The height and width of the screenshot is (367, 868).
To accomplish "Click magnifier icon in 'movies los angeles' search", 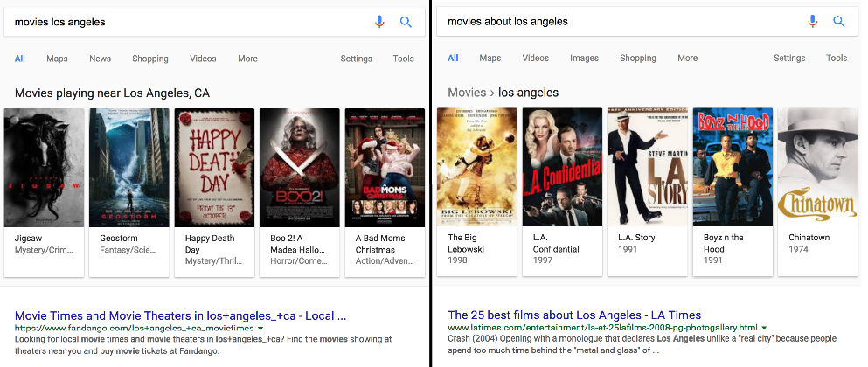I will pos(406,22).
